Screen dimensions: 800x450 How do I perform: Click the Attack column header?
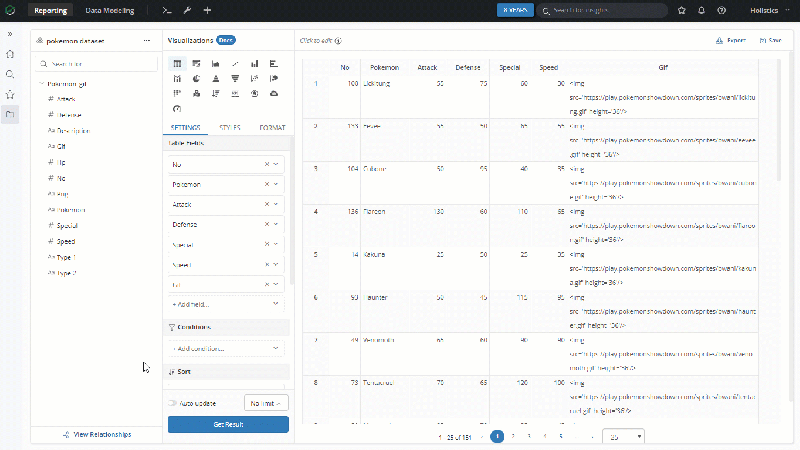tap(427, 67)
